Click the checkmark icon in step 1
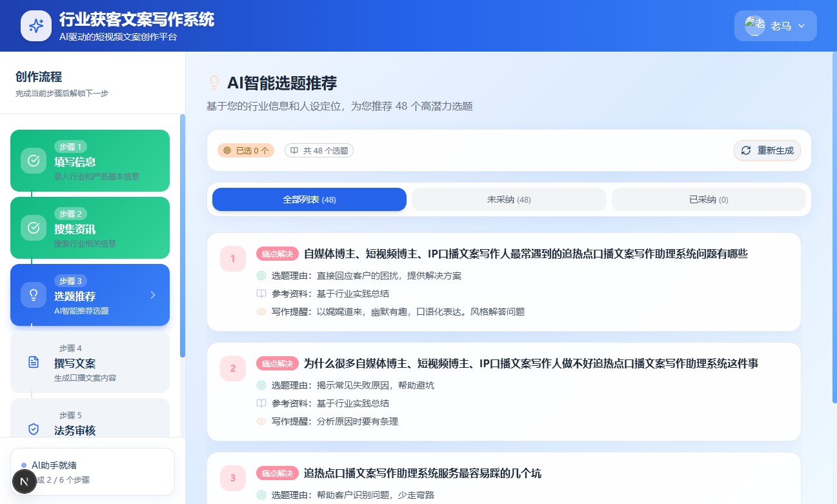The width and height of the screenshot is (837, 504). (34, 161)
